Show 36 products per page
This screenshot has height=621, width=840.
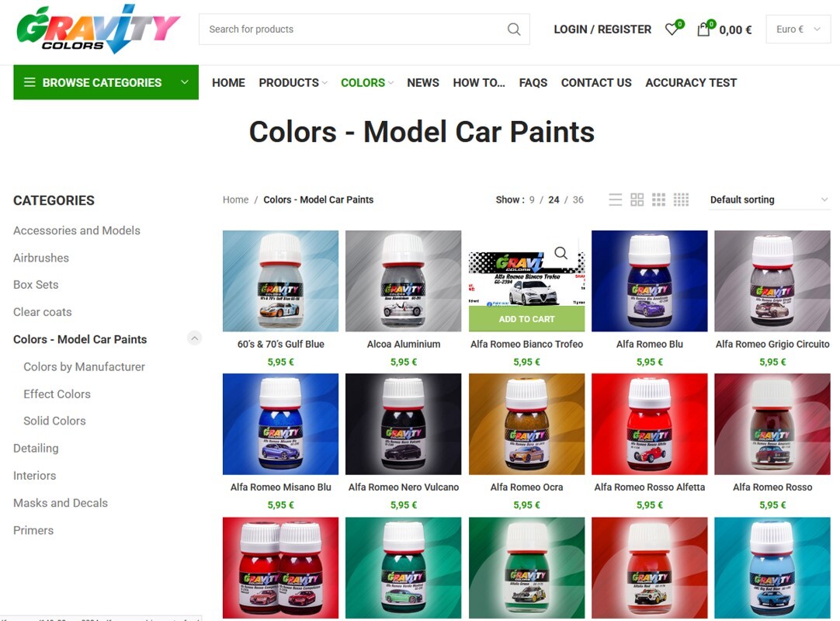[x=578, y=199]
